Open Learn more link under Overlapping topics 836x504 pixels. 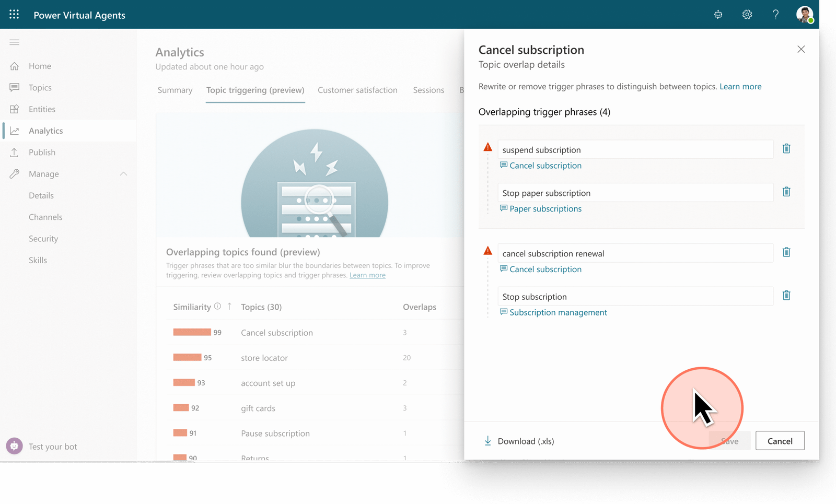click(x=367, y=275)
